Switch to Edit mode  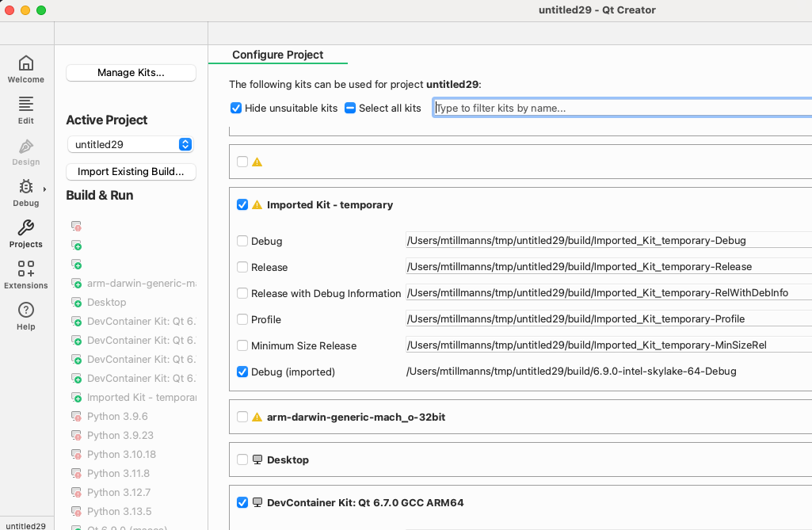coord(26,110)
